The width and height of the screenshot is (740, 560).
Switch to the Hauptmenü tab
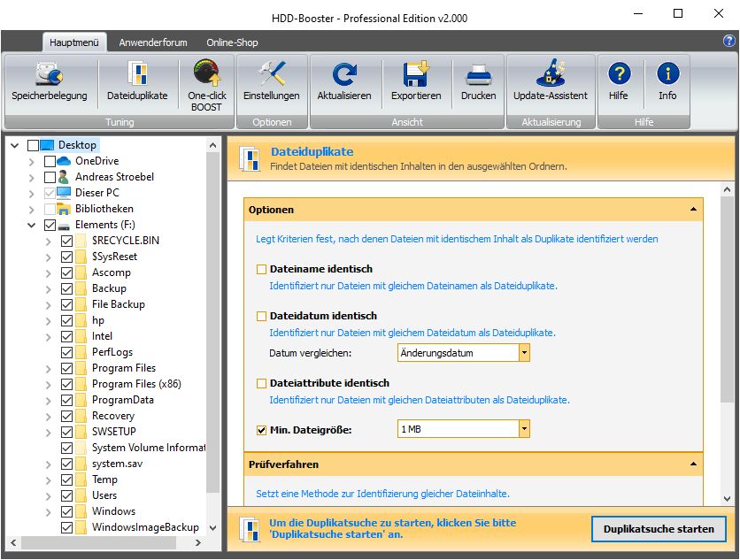point(74,42)
